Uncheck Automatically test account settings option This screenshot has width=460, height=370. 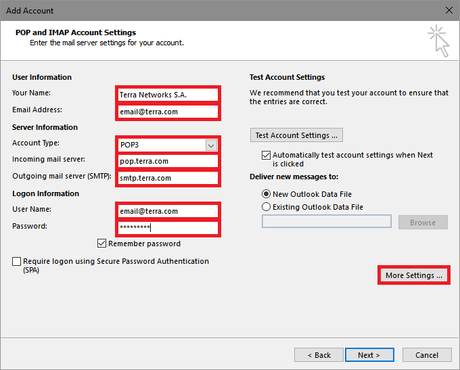click(266, 155)
